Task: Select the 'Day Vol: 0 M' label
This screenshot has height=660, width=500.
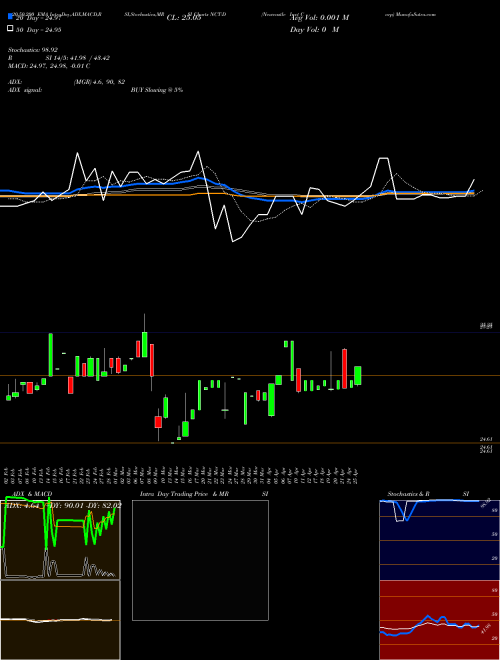Action: point(314,29)
